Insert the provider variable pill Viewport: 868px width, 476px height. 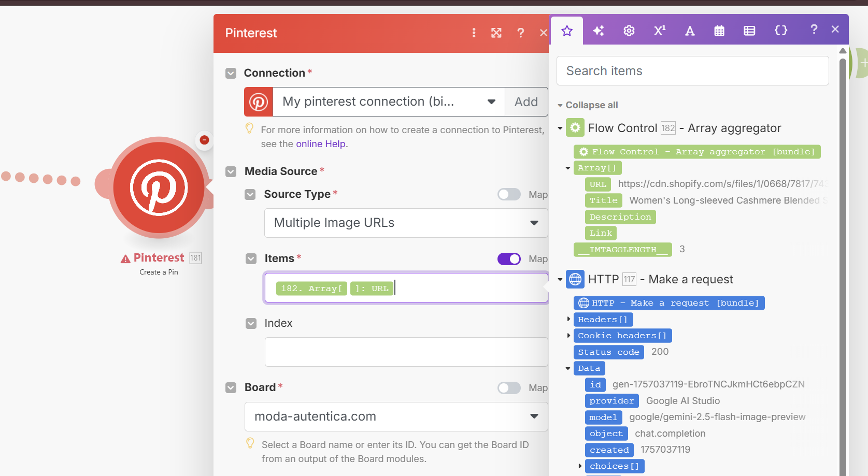tap(611, 401)
